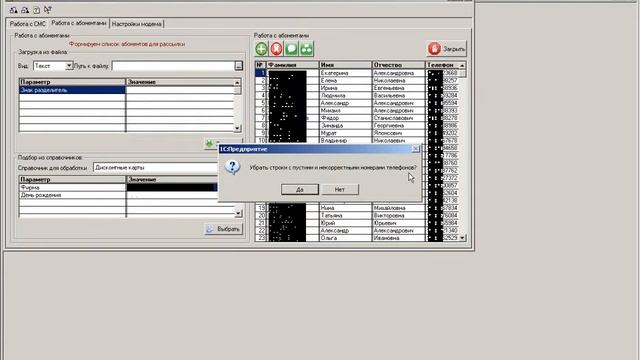640x360 pixels.
Task: Click the red delete-subscriber icon
Action: pos(276,49)
